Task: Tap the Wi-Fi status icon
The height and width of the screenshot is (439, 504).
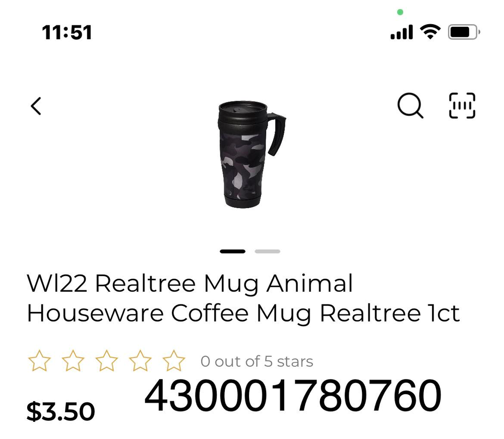Action: [430, 32]
